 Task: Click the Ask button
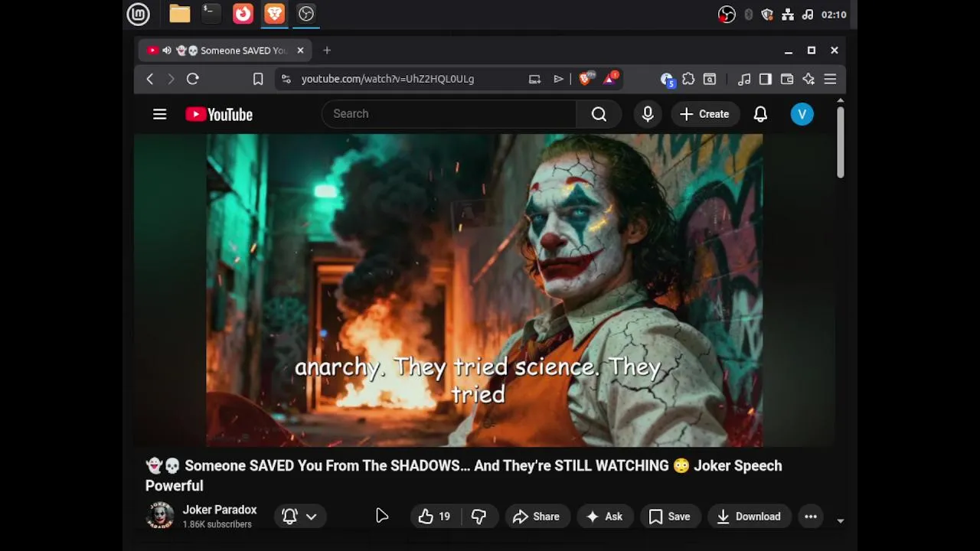pyautogui.click(x=604, y=517)
